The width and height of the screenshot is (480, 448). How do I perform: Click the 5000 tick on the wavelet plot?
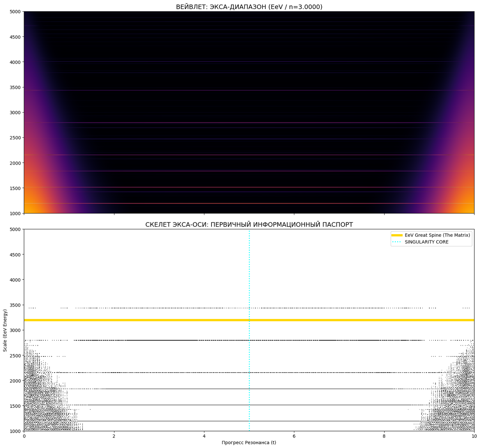coord(15,12)
